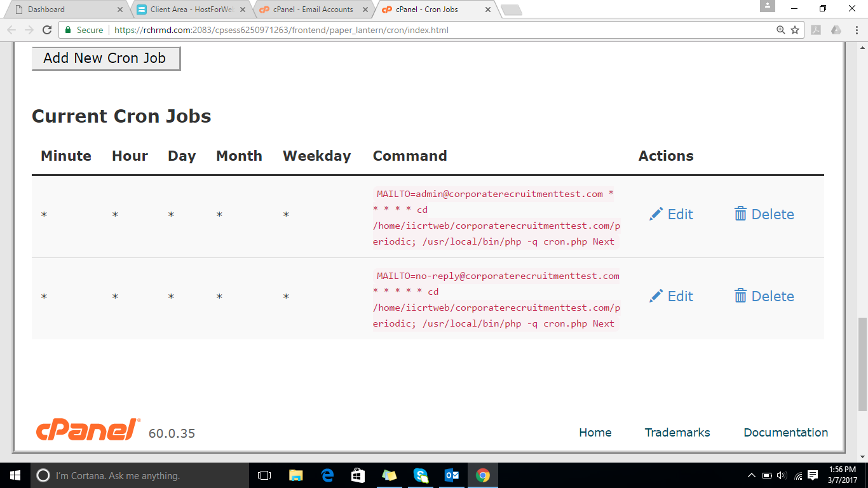Open the Windows Start menu
Viewport: 868px width, 488px height.
click(x=15, y=475)
